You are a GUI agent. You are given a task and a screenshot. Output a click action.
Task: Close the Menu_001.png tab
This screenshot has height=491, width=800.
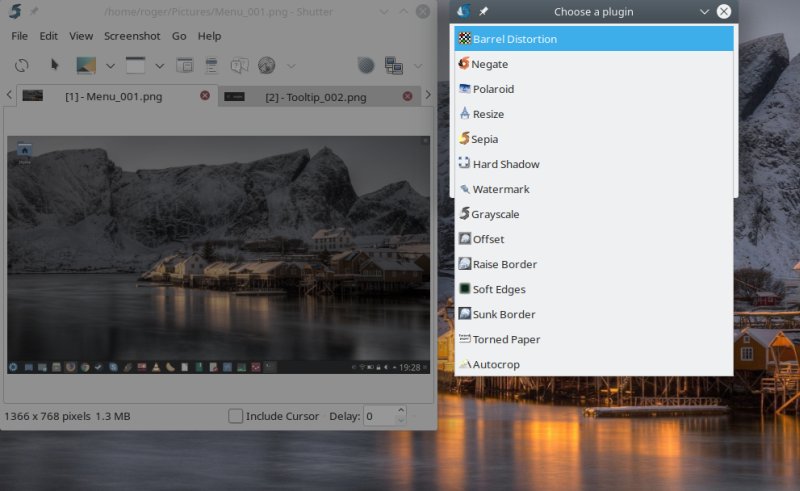205,96
